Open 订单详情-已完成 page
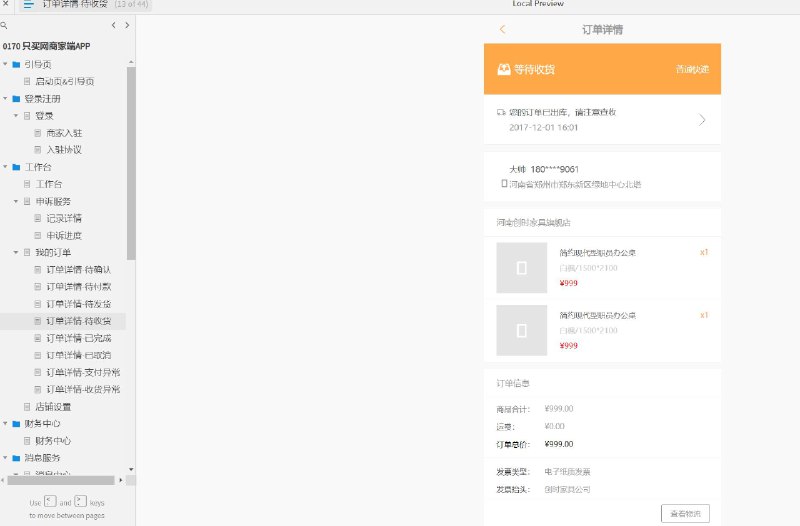 79,338
